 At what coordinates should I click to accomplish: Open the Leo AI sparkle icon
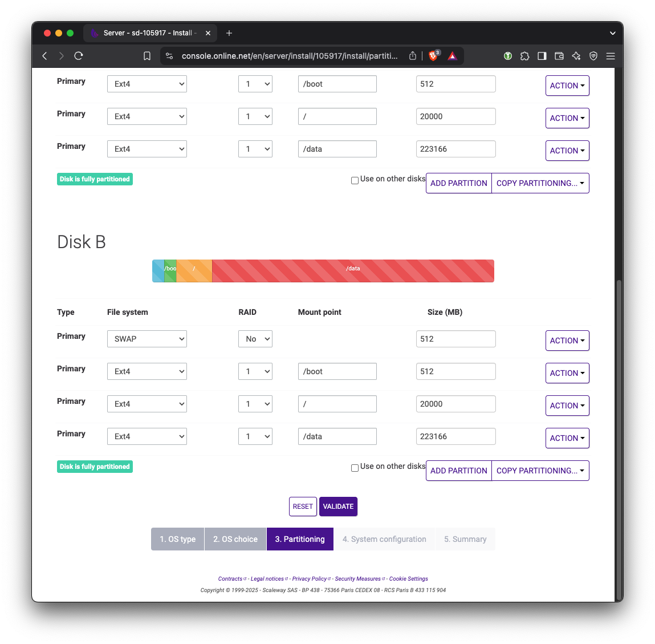tap(576, 56)
